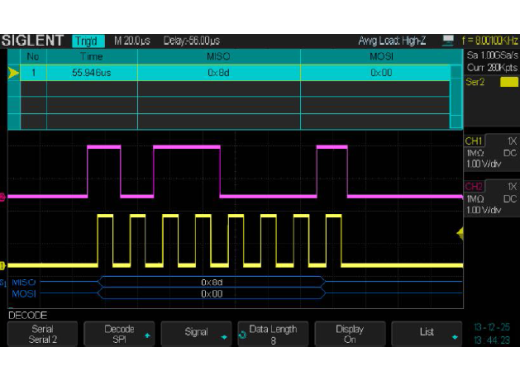Select the 55.946us time cell
The width and height of the screenshot is (520, 380).
coord(92,73)
